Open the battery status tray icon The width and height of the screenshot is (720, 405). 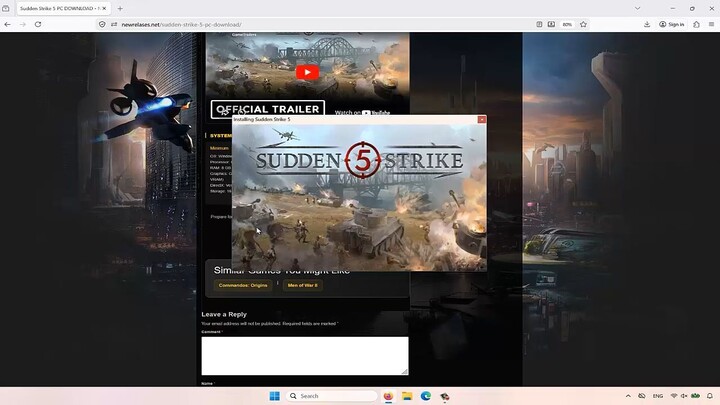coord(696,396)
